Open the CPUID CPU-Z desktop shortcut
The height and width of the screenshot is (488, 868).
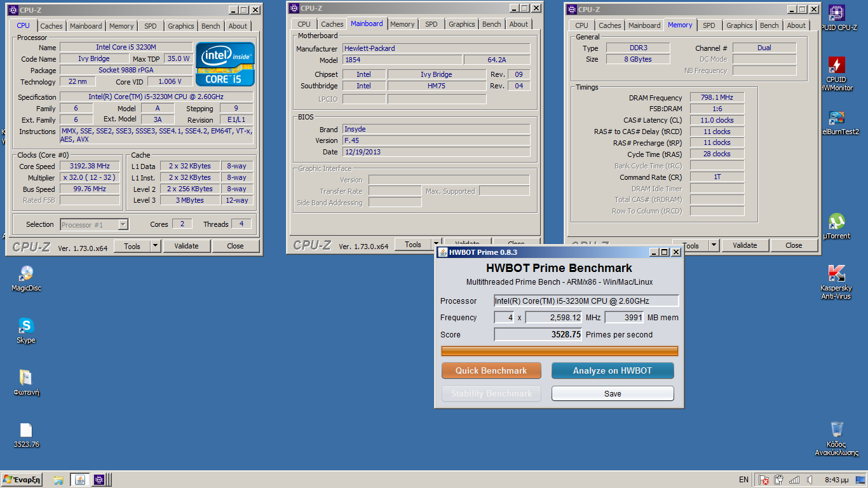(x=837, y=18)
